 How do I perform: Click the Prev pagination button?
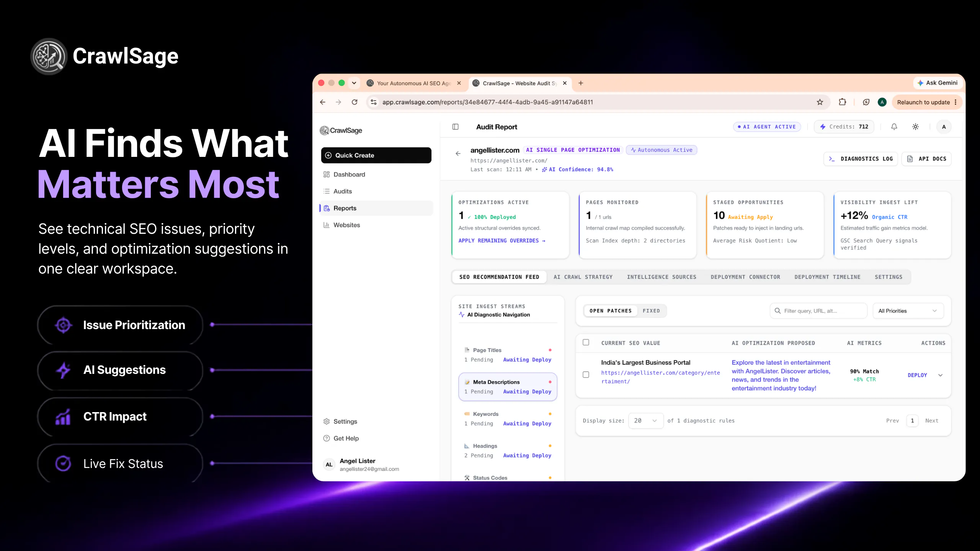(892, 421)
